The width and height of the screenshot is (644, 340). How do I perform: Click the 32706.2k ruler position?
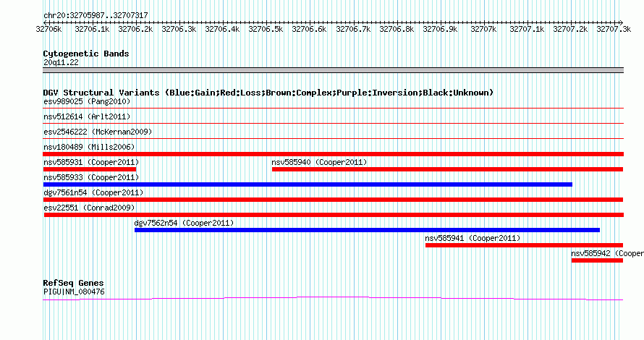pos(135,29)
